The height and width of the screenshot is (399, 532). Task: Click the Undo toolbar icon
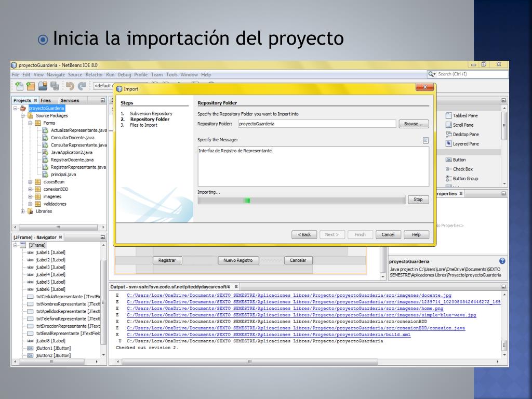click(70, 86)
